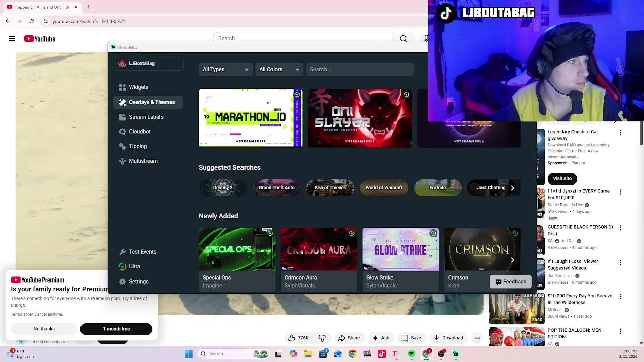This screenshot has height=362, width=644.
Task: Dislike the video with thumbs down
Action: click(x=323, y=338)
